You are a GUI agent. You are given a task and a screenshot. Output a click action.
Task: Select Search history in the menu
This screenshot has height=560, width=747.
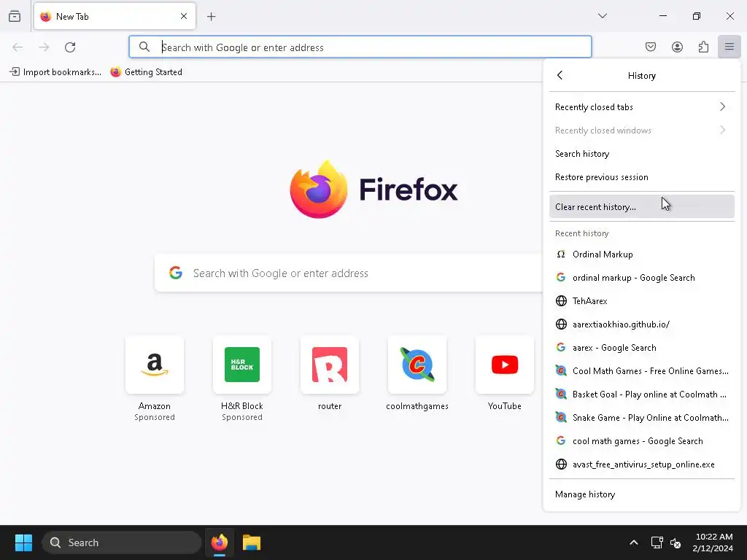pyautogui.click(x=642, y=153)
